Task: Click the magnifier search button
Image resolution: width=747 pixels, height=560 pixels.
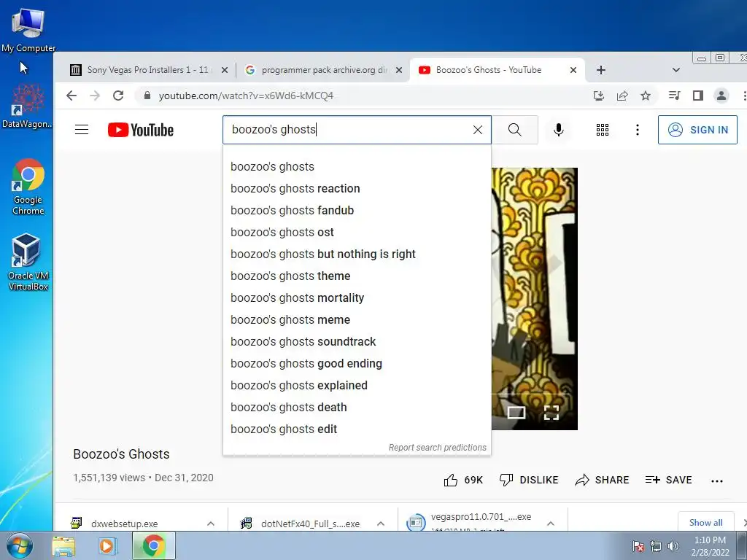Action: pyautogui.click(x=514, y=130)
